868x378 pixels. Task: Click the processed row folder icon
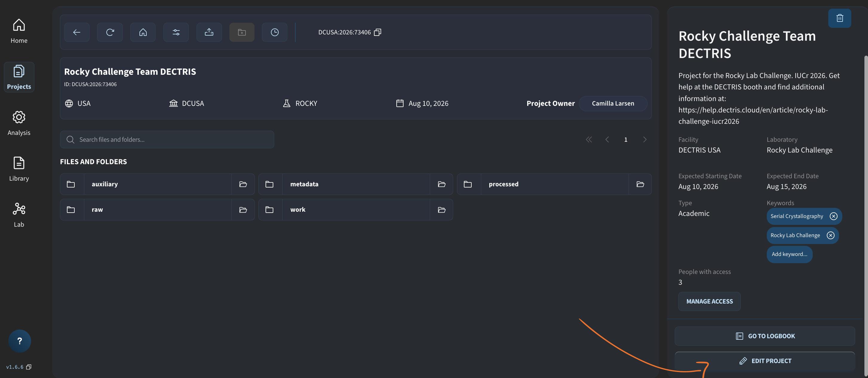coord(468,184)
